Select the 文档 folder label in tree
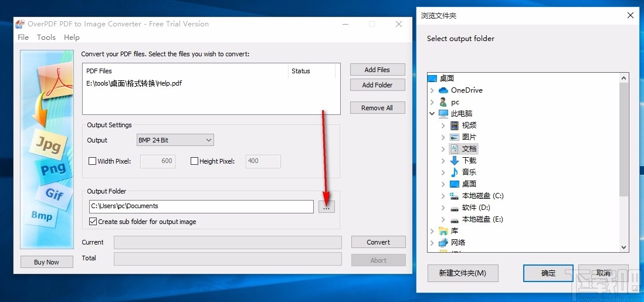Image resolution: width=644 pixels, height=302 pixels. pos(469,149)
